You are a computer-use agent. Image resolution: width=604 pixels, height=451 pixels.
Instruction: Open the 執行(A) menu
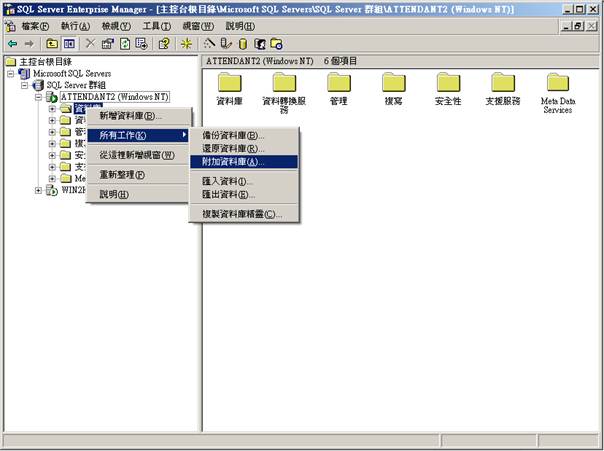click(x=76, y=26)
